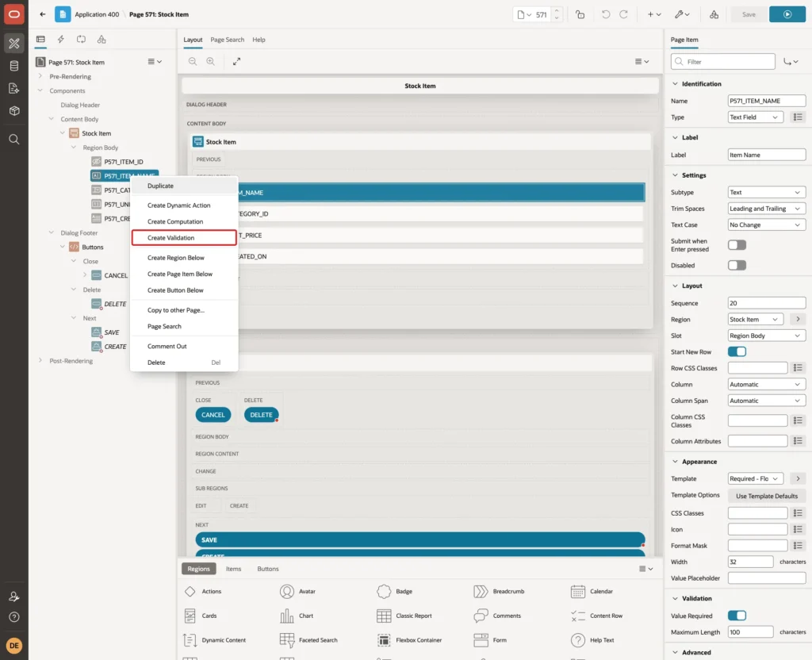This screenshot has width=812, height=660.
Task: Go to Stock Item region arrow
Action: (x=798, y=319)
